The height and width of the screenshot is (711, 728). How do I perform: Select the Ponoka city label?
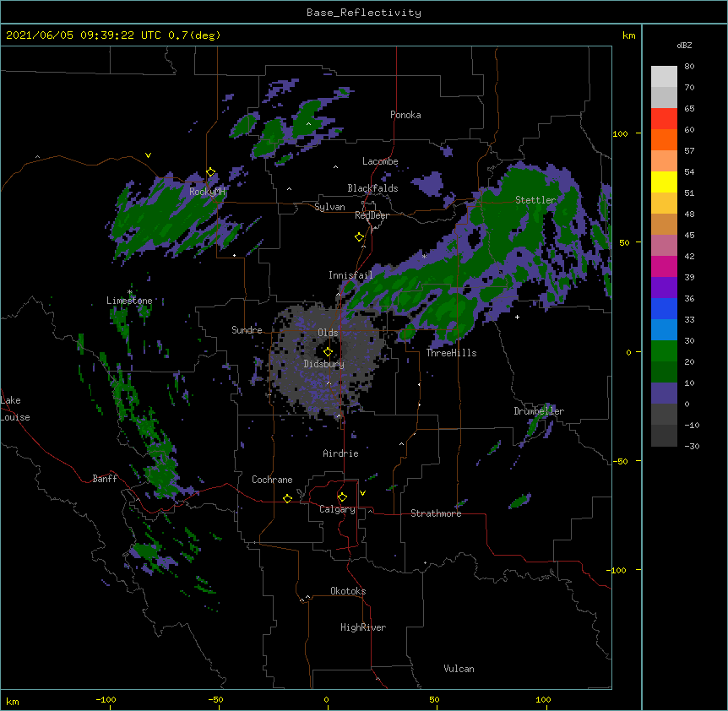[405, 115]
